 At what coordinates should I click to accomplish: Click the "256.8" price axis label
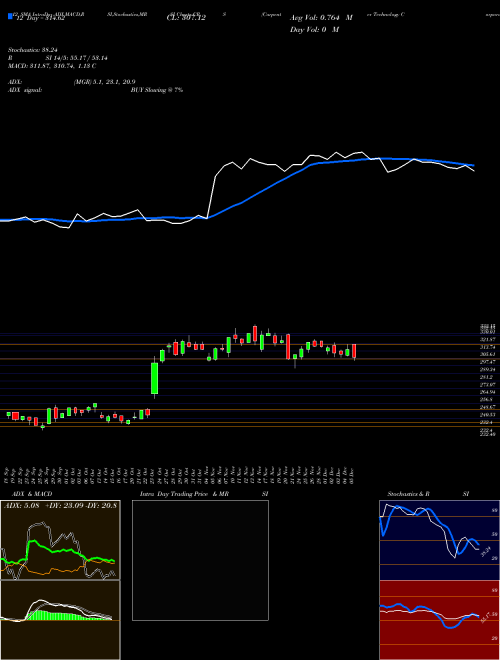pyautogui.click(x=486, y=399)
